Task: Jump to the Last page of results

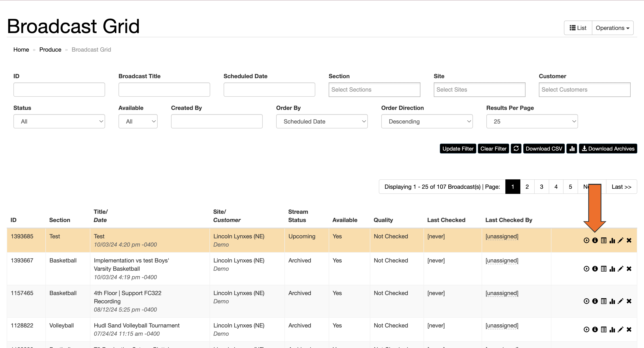Action: pyautogui.click(x=621, y=187)
